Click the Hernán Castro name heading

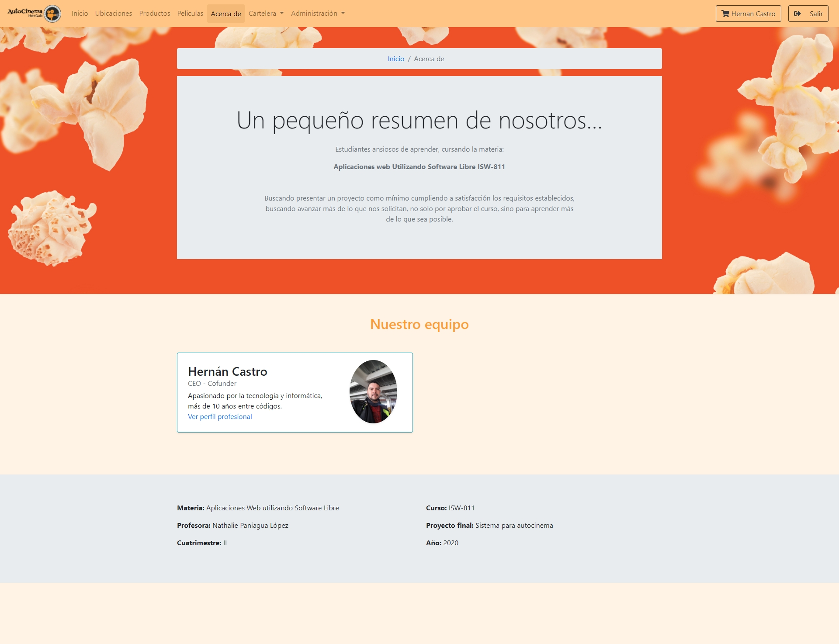(x=227, y=371)
